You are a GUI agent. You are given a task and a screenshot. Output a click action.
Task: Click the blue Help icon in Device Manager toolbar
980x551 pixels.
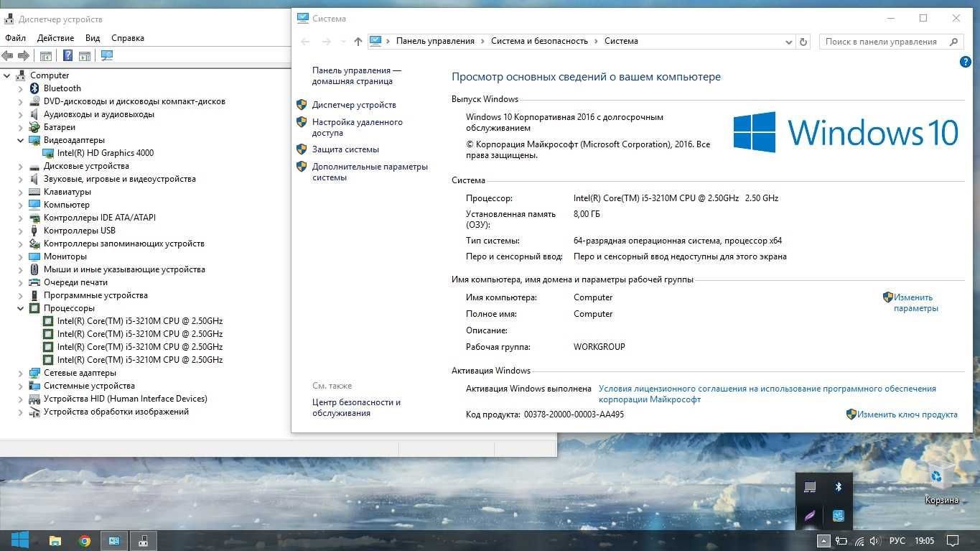67,56
